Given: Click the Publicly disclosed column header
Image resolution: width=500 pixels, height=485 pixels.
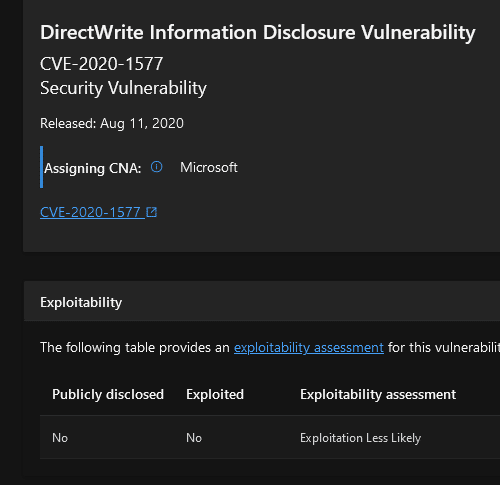Looking at the screenshot, I should click(108, 394).
